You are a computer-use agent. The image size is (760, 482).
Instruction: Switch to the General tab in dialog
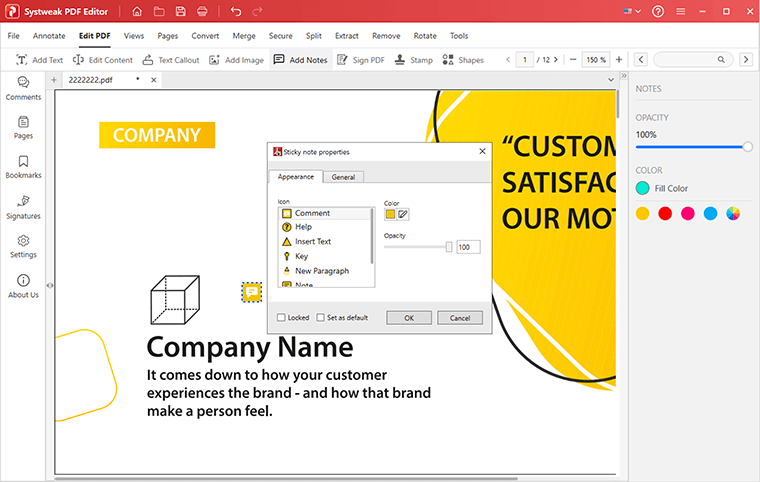[x=343, y=177]
